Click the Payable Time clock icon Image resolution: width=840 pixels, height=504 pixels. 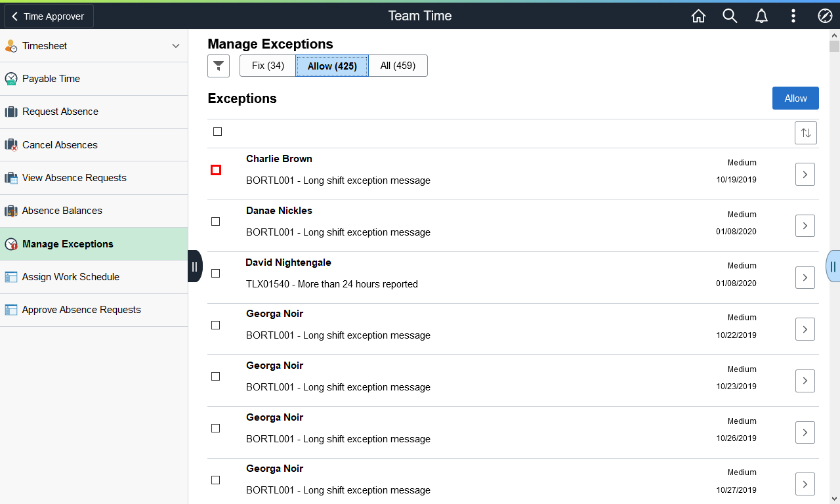pyautogui.click(x=11, y=79)
